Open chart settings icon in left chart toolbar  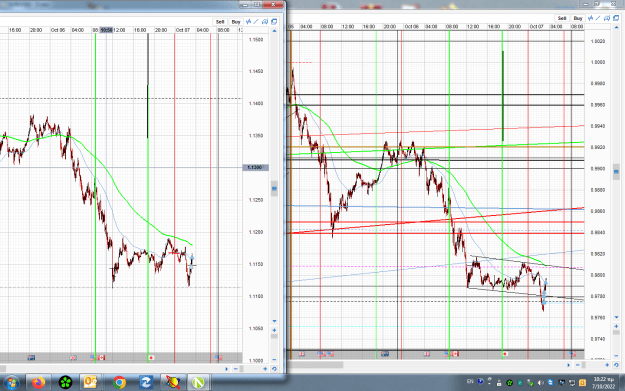265,22
